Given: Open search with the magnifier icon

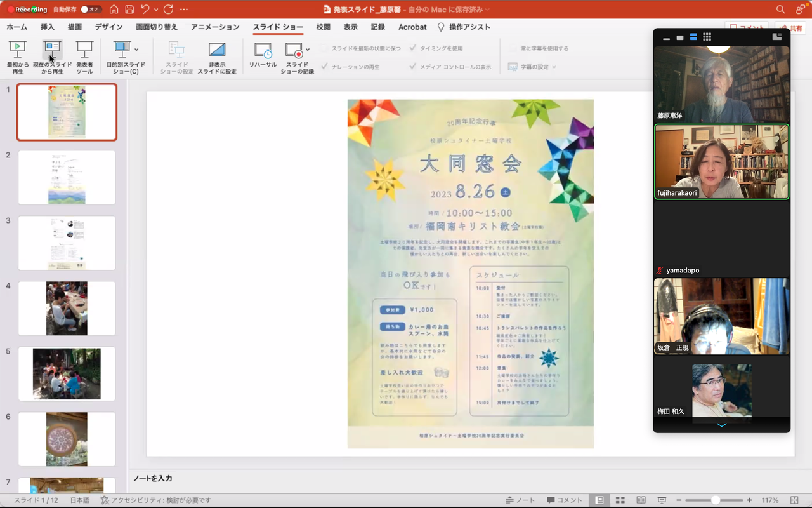Looking at the screenshot, I should [781, 10].
